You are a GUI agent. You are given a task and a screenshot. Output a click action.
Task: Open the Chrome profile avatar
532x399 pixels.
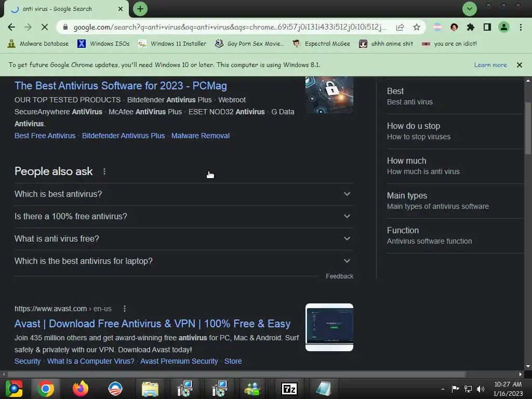[504, 27]
